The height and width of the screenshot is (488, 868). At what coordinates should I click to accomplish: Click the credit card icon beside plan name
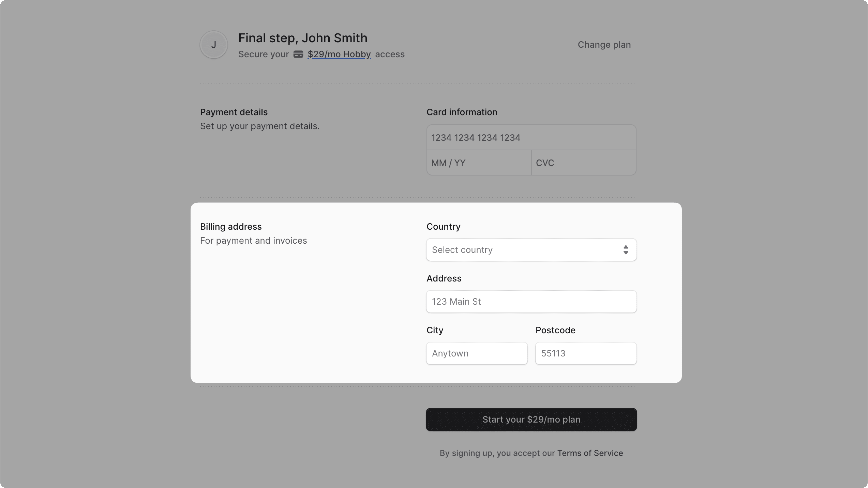click(298, 54)
